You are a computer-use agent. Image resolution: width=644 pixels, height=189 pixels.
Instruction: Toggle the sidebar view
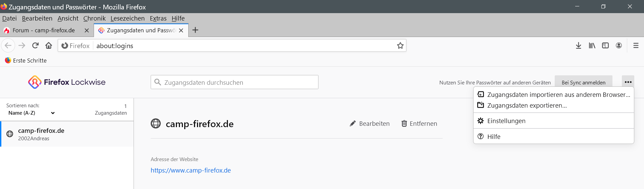(x=605, y=45)
